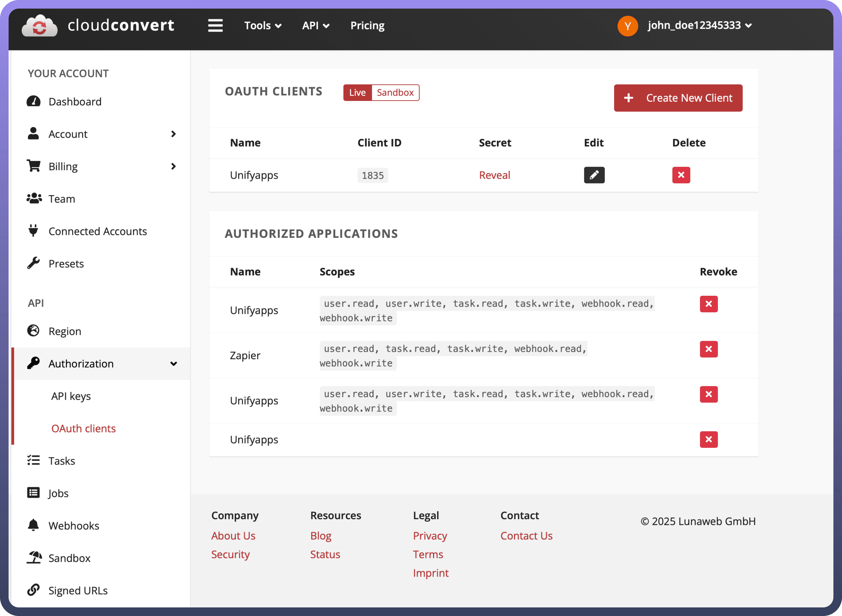Screen dimensions: 842x616
Task: Click Create New Client button
Action: click(x=678, y=98)
